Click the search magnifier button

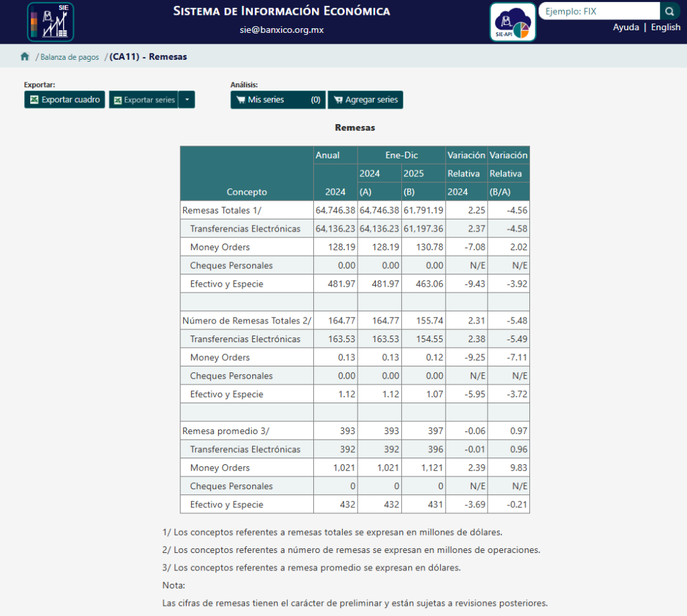670,11
